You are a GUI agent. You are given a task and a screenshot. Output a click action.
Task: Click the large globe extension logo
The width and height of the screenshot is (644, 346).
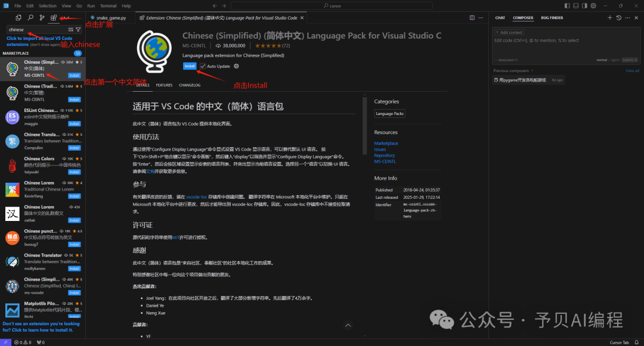154,51
